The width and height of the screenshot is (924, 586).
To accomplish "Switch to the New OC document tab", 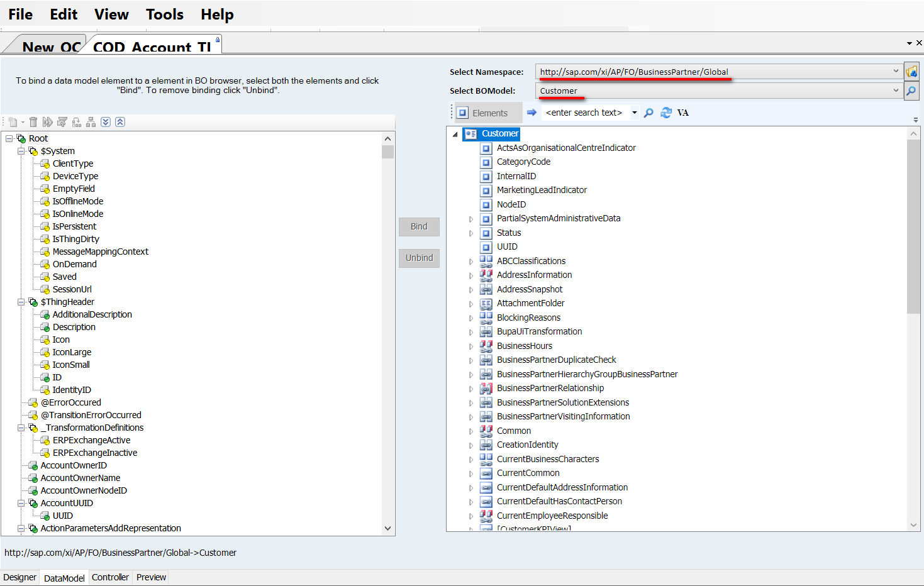I will coord(50,47).
